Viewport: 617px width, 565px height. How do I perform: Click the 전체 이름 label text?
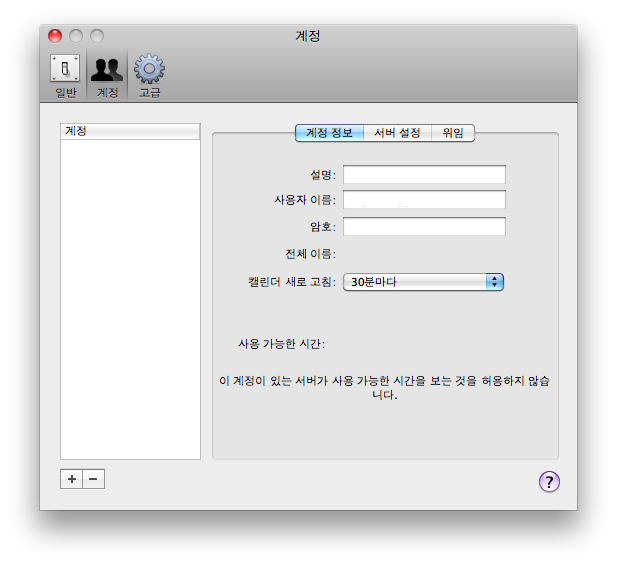tap(310, 254)
